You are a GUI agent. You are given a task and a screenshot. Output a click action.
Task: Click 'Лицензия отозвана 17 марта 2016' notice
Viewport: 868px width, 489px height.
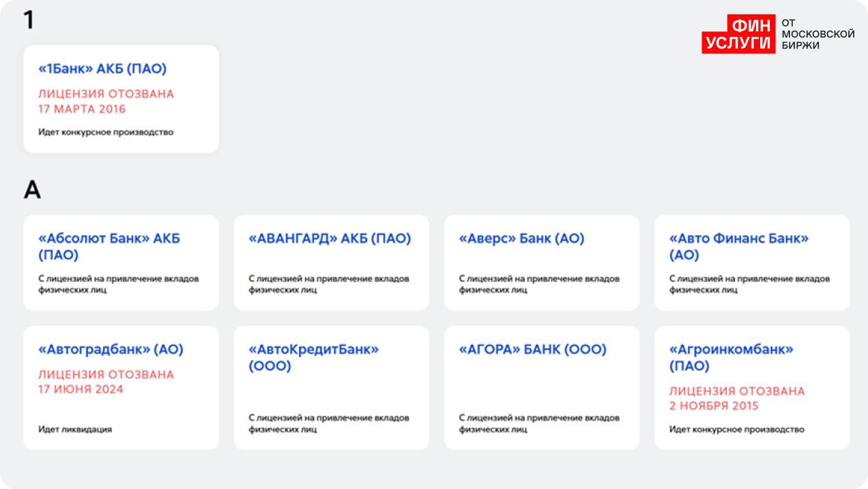[x=106, y=101]
